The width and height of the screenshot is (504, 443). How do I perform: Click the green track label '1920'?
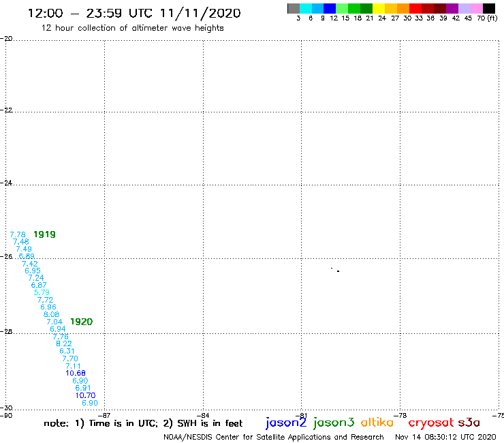81,322
